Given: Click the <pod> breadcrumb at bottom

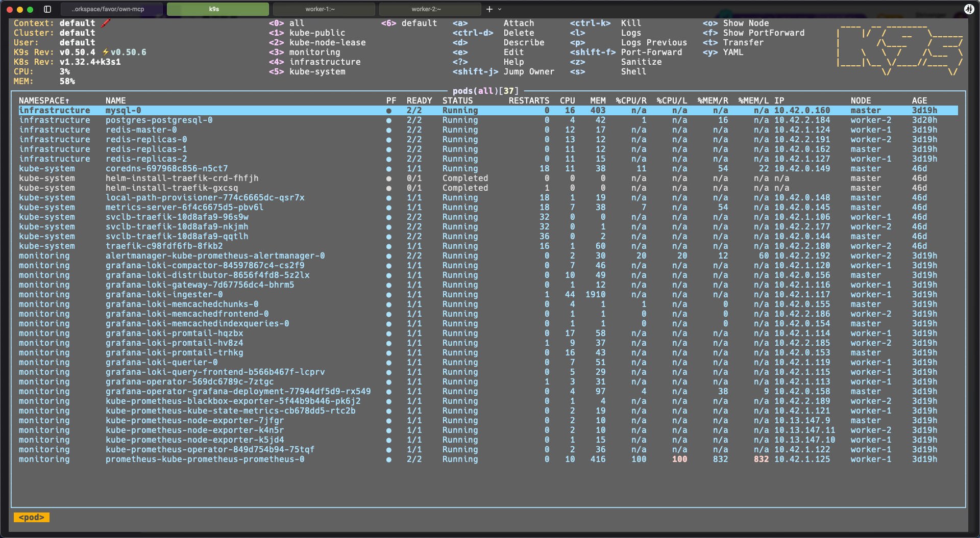Looking at the screenshot, I should (x=32, y=518).
